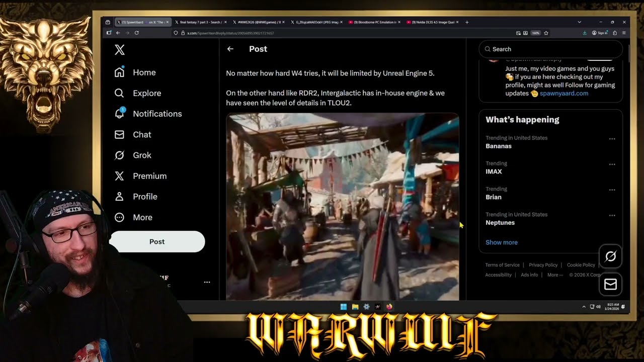Switch to the Bloodborne PC Emulation tab
The height and width of the screenshot is (362, 644).
(x=375, y=22)
